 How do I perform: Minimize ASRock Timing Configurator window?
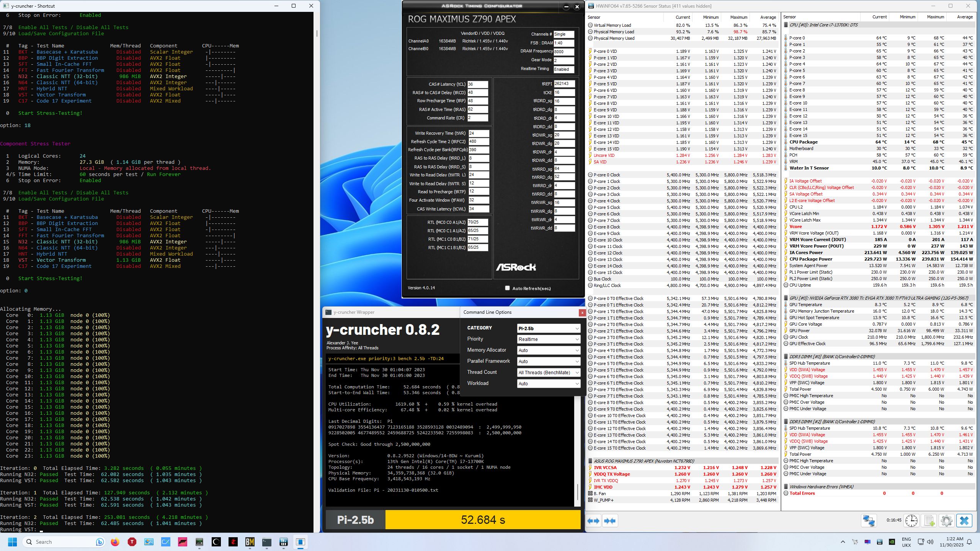(x=567, y=7)
